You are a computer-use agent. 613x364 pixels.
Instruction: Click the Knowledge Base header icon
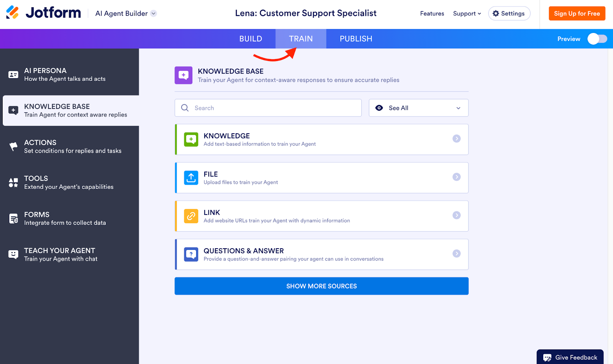[183, 75]
